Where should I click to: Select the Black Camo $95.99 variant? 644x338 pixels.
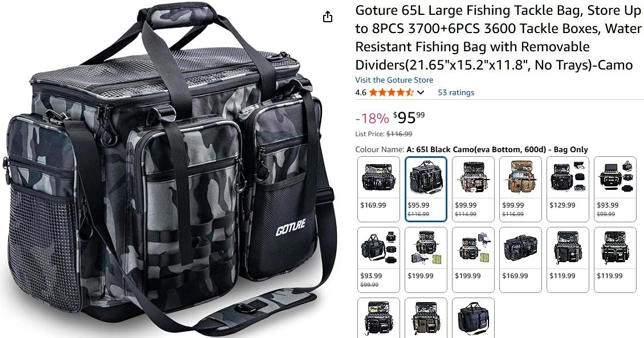[x=426, y=189]
